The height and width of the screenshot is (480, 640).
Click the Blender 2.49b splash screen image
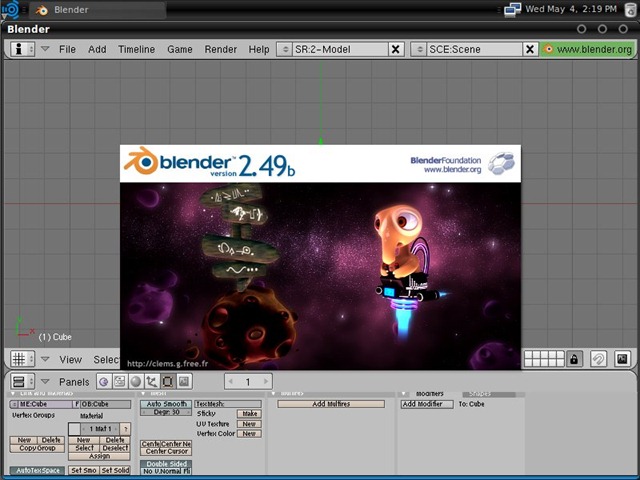click(x=320, y=258)
